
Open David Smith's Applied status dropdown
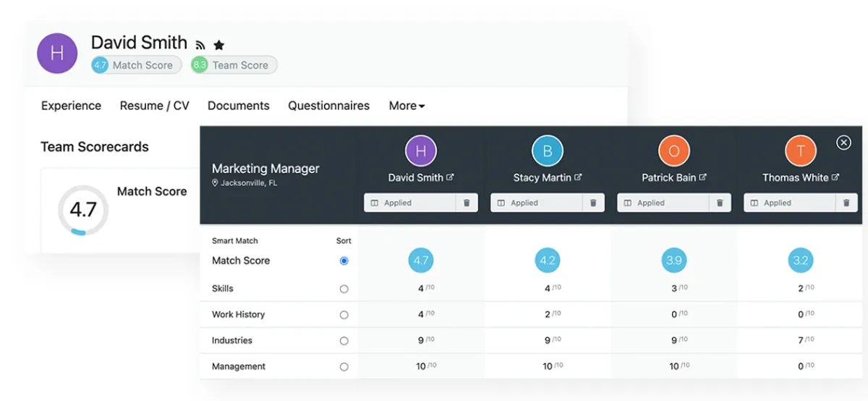409,203
